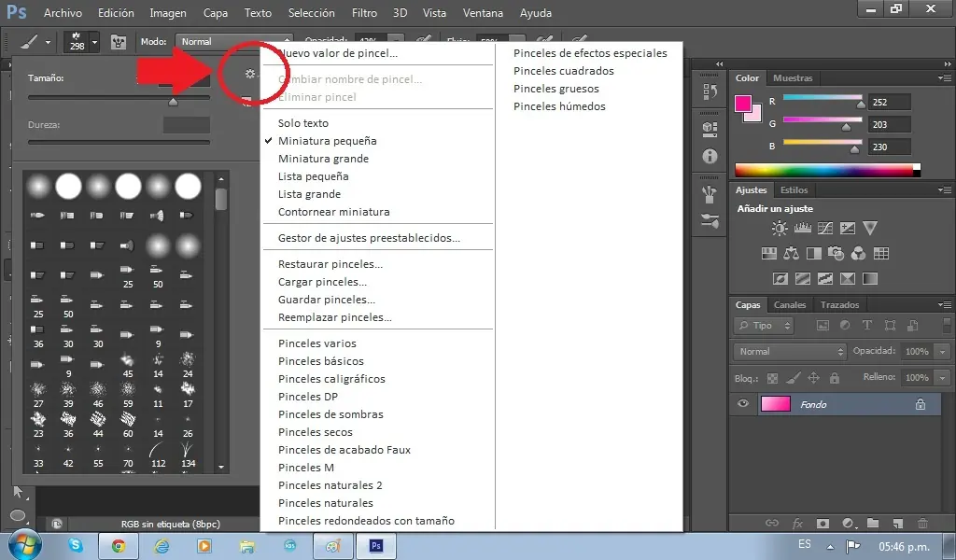Add a Black & White adjustment
The width and height of the screenshot is (956, 560).
[x=814, y=254]
